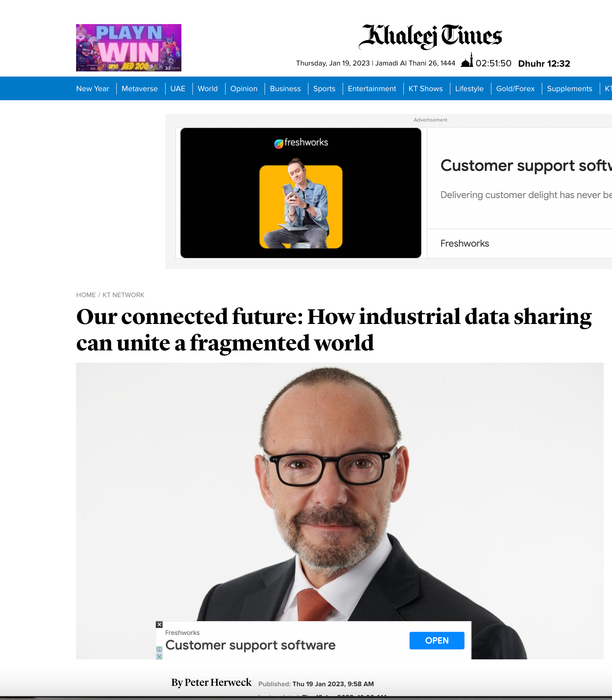Close the bottom Freshworks ad banner
The image size is (612, 700).
159,625
